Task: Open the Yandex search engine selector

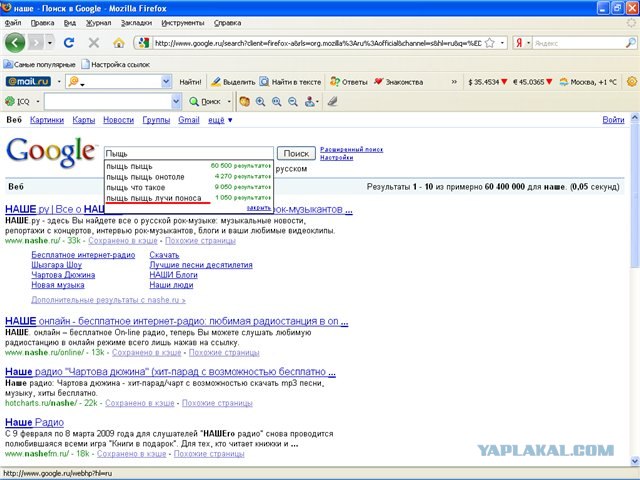Action: (x=522, y=43)
